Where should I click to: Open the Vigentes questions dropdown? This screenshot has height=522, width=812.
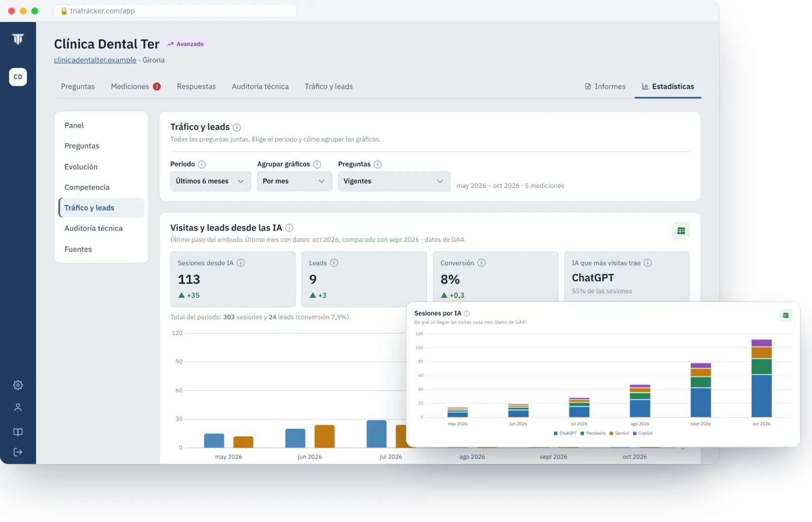(x=394, y=181)
